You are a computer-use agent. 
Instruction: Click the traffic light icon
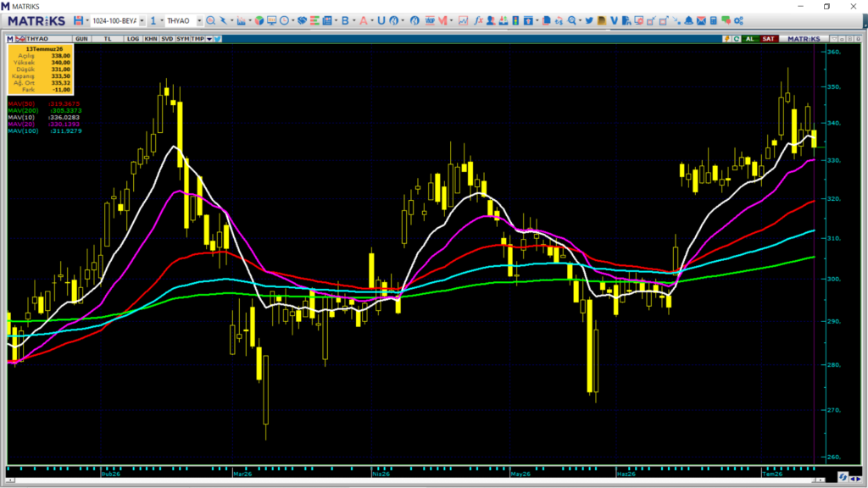[x=515, y=20]
